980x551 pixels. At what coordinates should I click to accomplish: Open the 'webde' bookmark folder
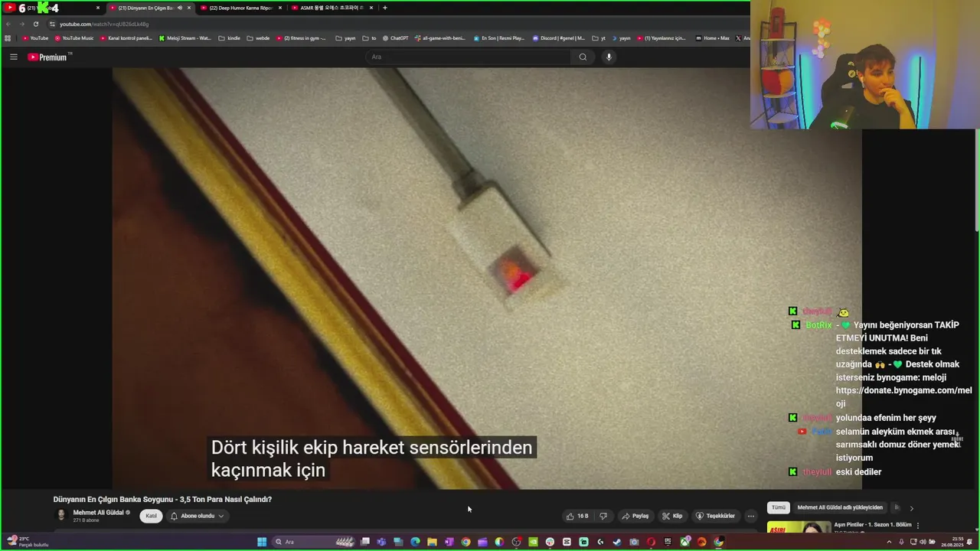point(258,37)
